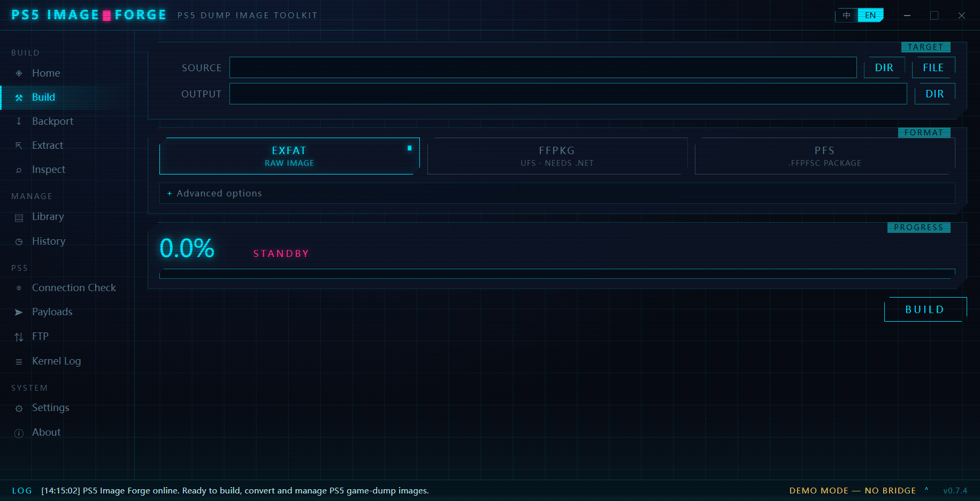Browse source FILE
Image resolution: width=980 pixels, height=501 pixels.
(x=933, y=67)
